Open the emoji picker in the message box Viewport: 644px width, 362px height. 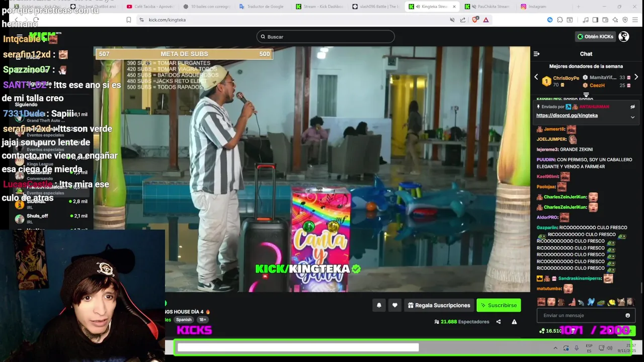click(627, 315)
